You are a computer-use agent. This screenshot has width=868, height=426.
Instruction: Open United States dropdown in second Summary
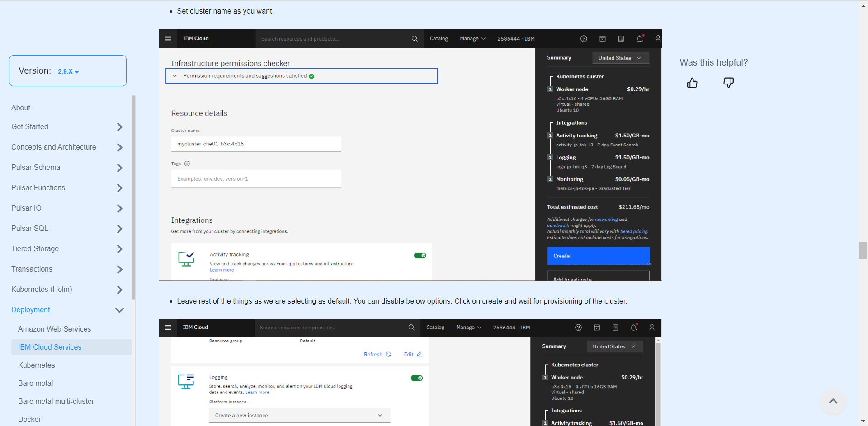click(615, 346)
